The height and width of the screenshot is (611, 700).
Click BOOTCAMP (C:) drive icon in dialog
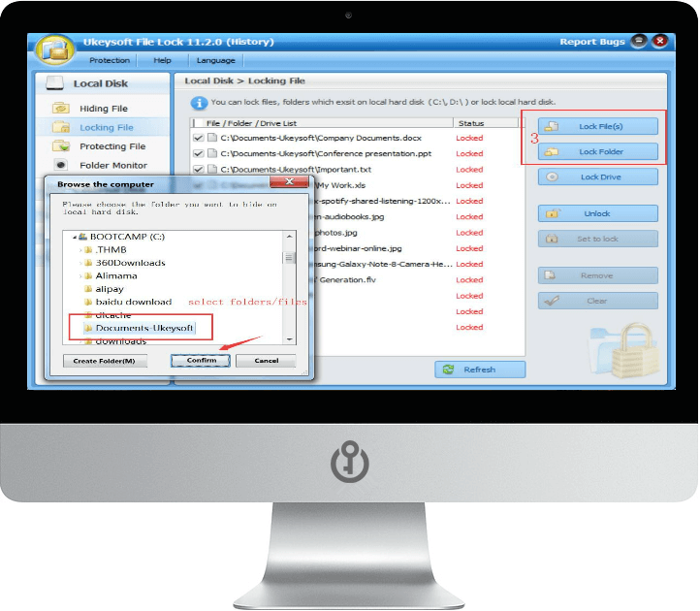(x=82, y=237)
